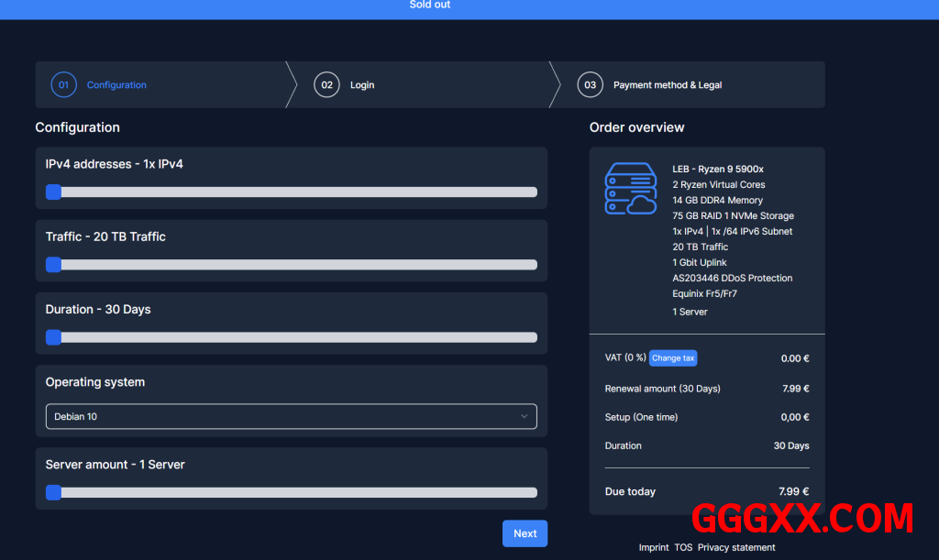Image resolution: width=939 pixels, height=560 pixels.
Task: Click the step 03 circle icon
Action: pyautogui.click(x=590, y=85)
